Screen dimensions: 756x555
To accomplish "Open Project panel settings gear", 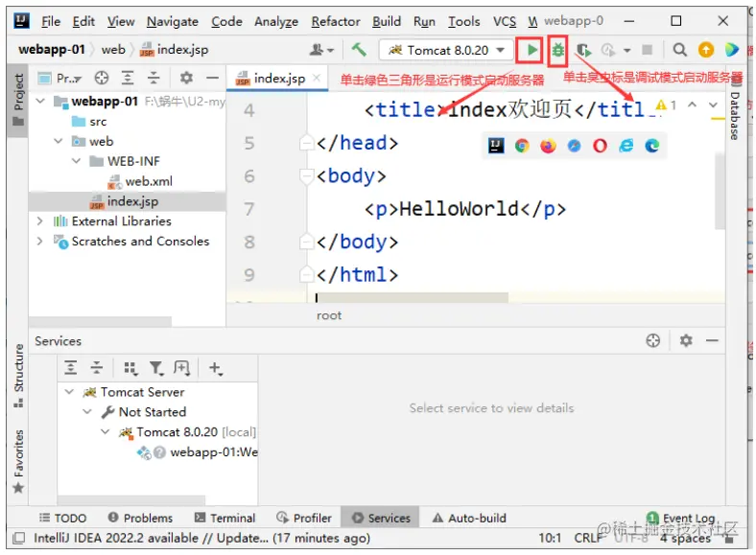I will [186, 78].
